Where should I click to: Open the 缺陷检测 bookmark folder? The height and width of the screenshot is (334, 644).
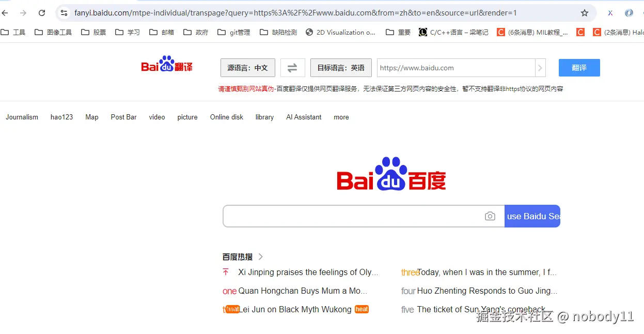(278, 32)
